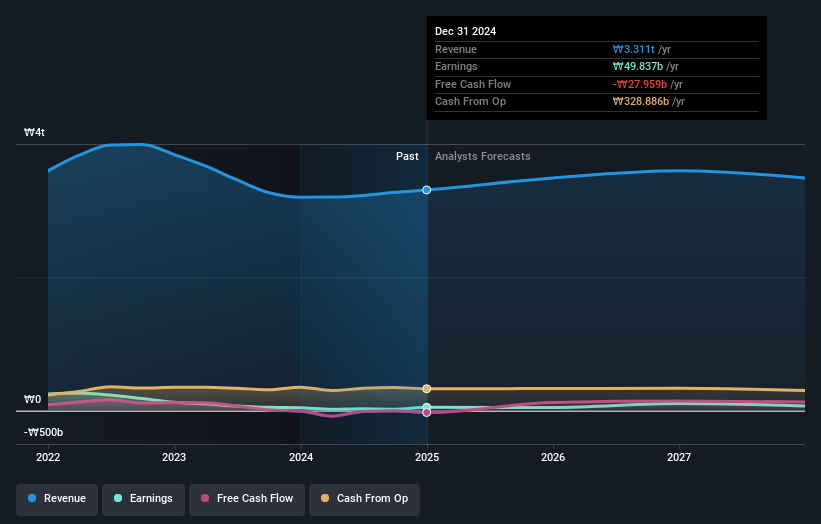Select the Free Cash Flow marker at 2025
Image resolution: width=821 pixels, height=524 pixels.
point(427,412)
